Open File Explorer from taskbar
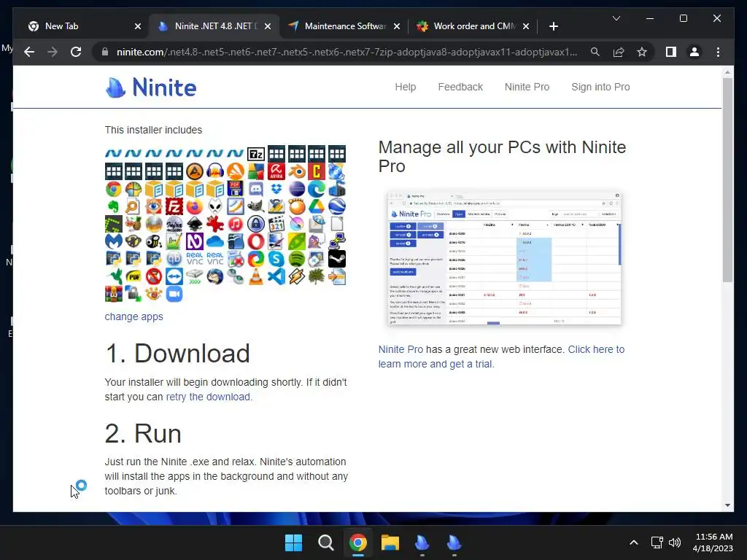Image resolution: width=747 pixels, height=560 pixels. pyautogui.click(x=390, y=542)
